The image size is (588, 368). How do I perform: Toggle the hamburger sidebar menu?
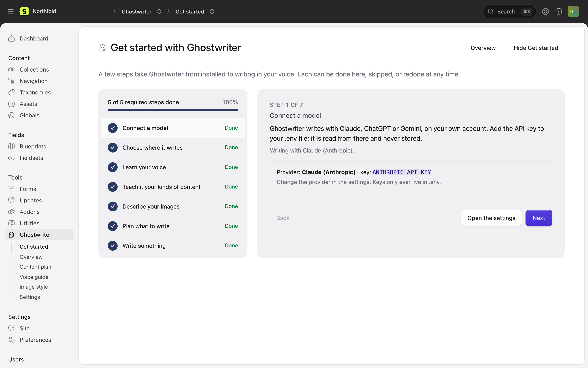pos(11,11)
